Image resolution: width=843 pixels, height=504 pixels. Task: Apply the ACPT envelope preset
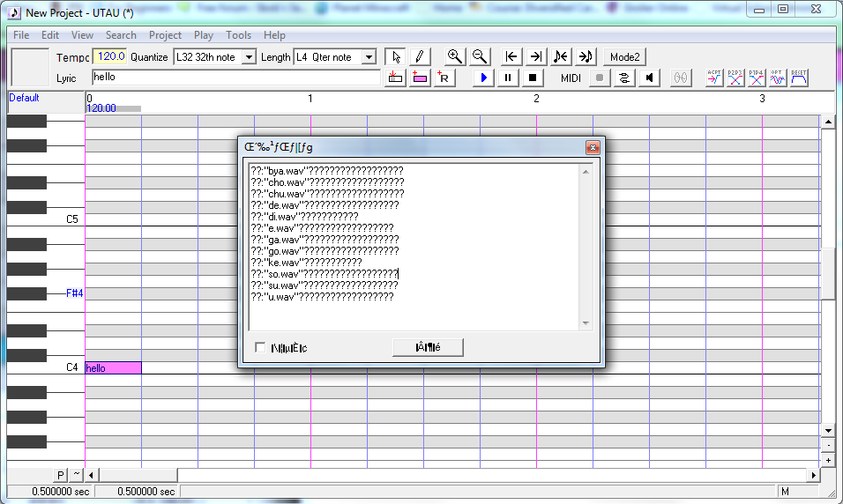coord(714,78)
